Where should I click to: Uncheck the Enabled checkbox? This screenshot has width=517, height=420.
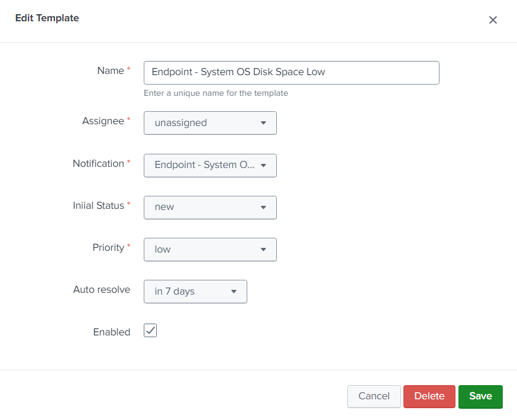coord(150,330)
